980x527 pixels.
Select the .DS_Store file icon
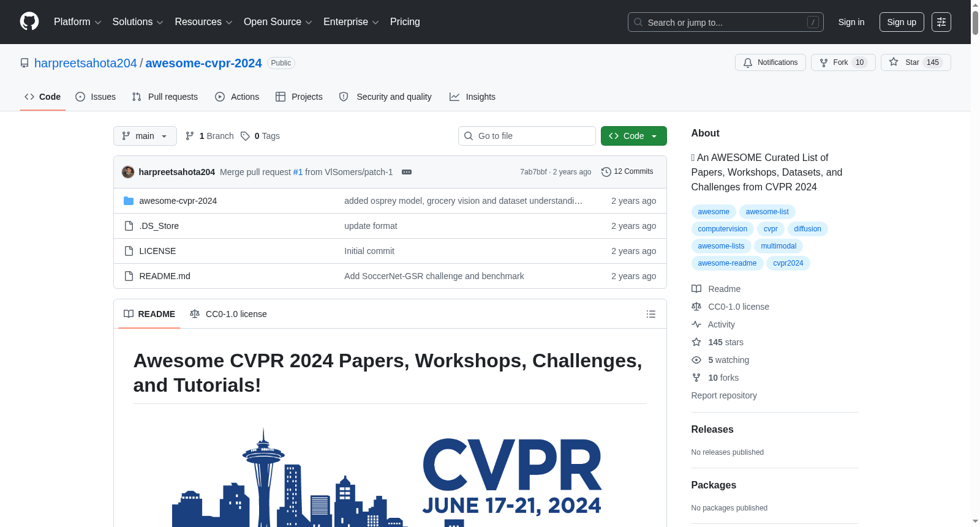[x=129, y=226]
